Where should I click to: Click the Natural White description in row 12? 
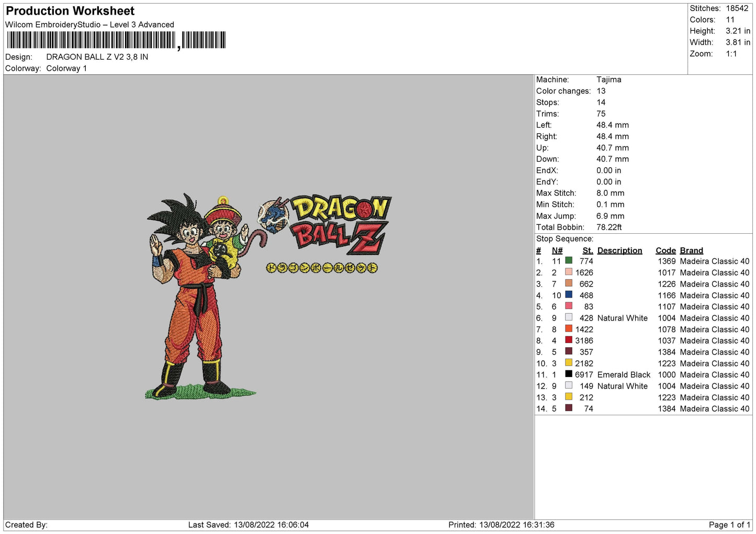623,386
